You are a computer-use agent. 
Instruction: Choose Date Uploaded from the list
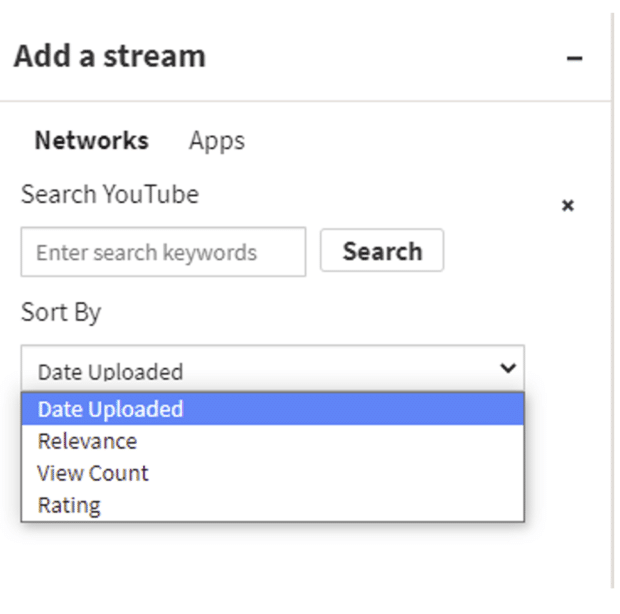tap(273, 409)
